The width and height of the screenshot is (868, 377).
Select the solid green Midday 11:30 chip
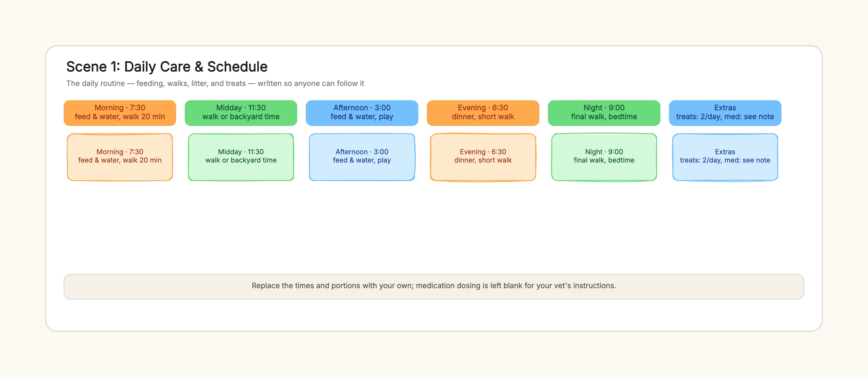point(241,113)
